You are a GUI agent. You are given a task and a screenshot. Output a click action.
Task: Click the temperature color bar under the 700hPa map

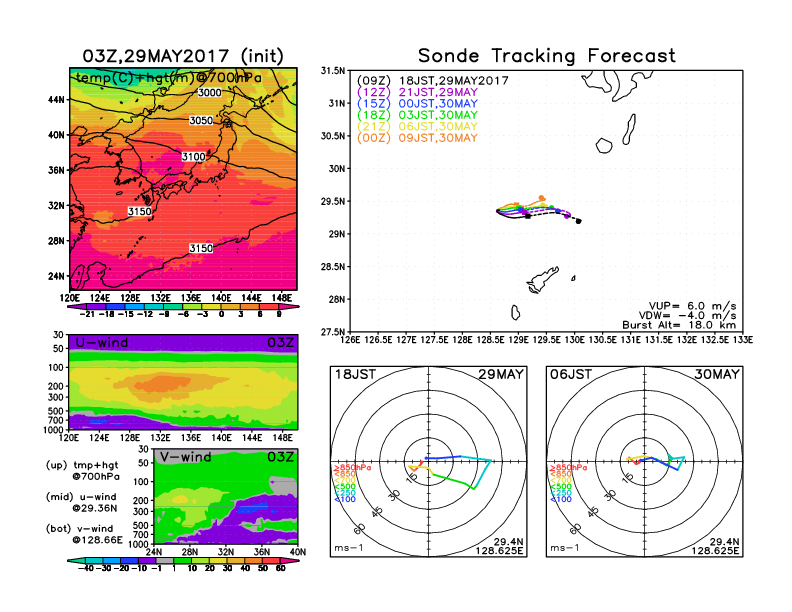[183, 306]
